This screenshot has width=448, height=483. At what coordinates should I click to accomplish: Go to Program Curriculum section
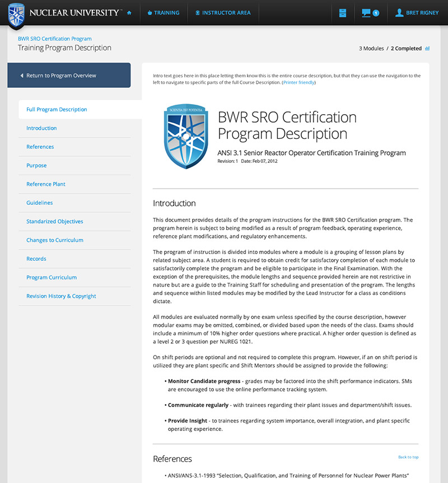coord(52,278)
